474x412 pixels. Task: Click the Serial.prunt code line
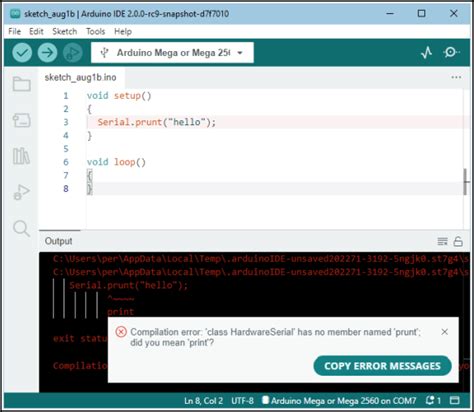156,122
